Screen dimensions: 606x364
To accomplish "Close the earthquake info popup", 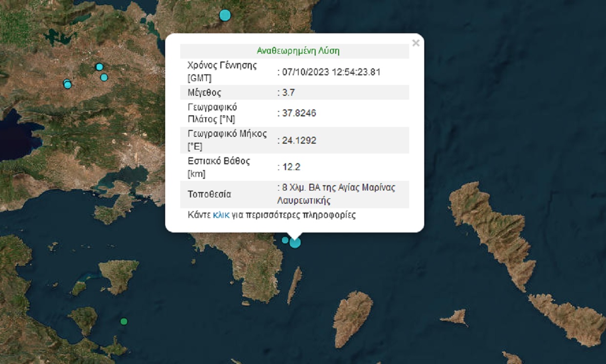I will 415,43.
